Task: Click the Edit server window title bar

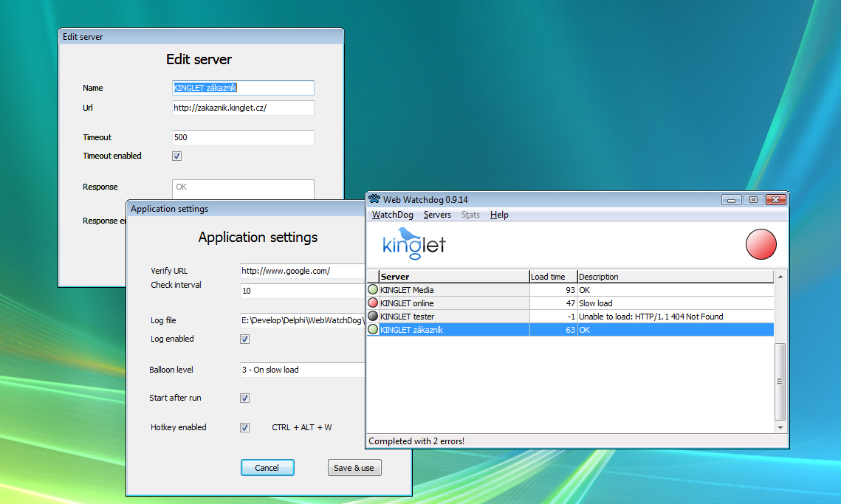Action: coord(201,36)
